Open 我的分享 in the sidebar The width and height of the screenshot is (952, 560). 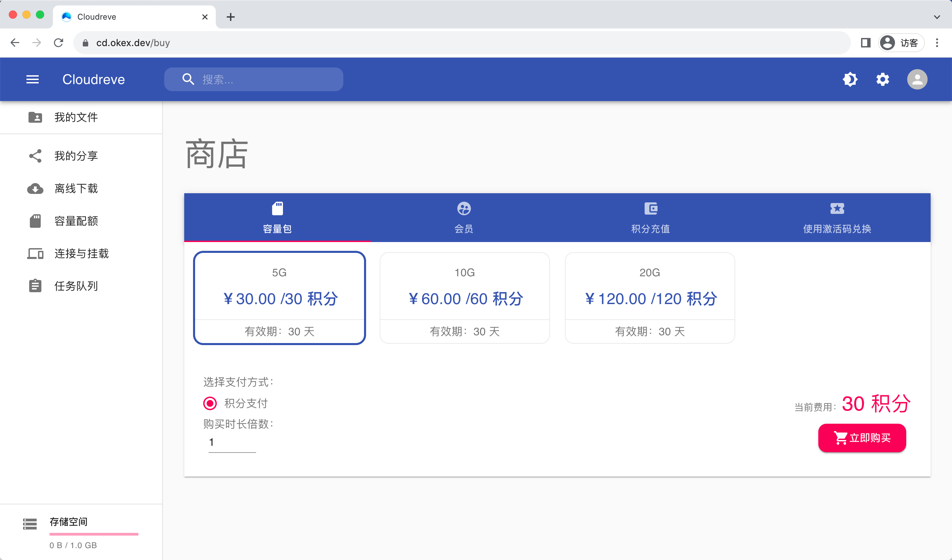[x=81, y=156]
